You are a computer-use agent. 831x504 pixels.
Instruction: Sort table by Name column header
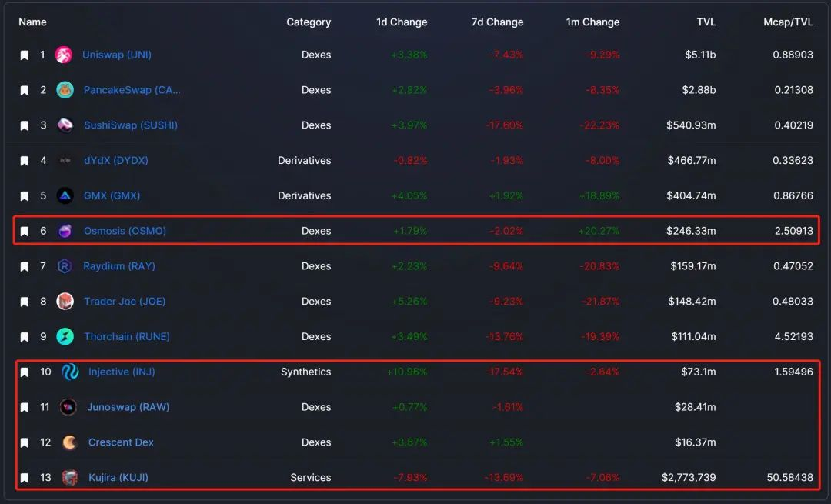point(32,22)
